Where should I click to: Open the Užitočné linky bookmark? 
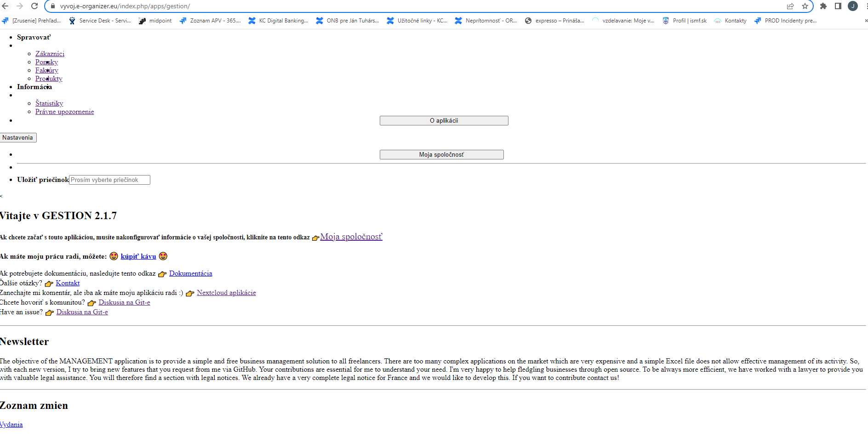click(417, 21)
